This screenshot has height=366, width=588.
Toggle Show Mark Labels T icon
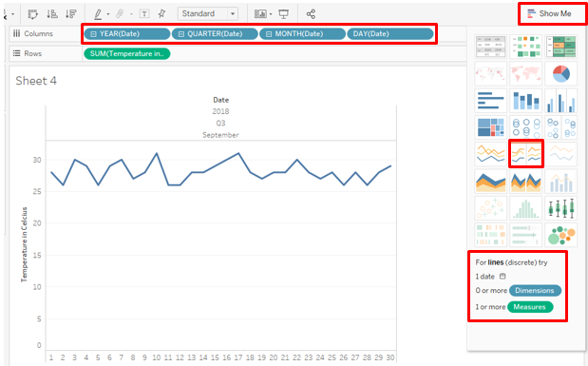click(x=144, y=14)
